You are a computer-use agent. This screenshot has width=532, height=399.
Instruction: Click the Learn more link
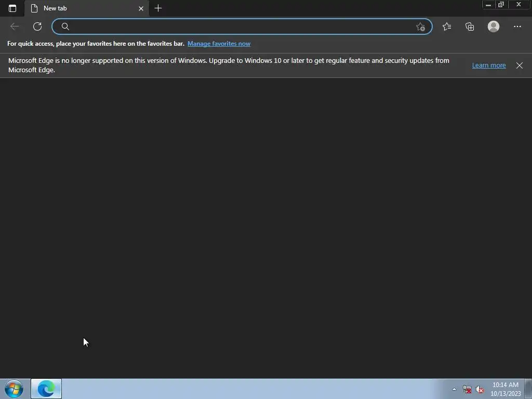click(x=489, y=65)
